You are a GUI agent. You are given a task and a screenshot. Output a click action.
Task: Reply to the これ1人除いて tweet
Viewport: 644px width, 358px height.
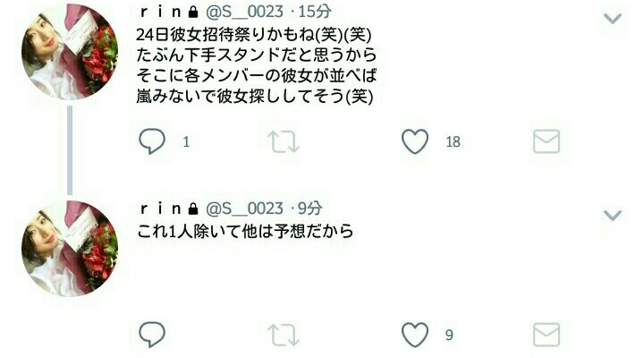pyautogui.click(x=152, y=334)
